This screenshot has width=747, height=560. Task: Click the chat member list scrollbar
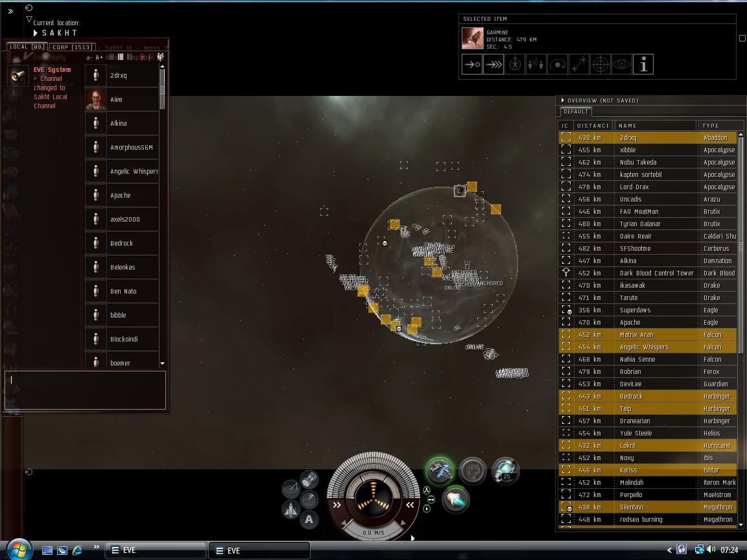pyautogui.click(x=163, y=89)
